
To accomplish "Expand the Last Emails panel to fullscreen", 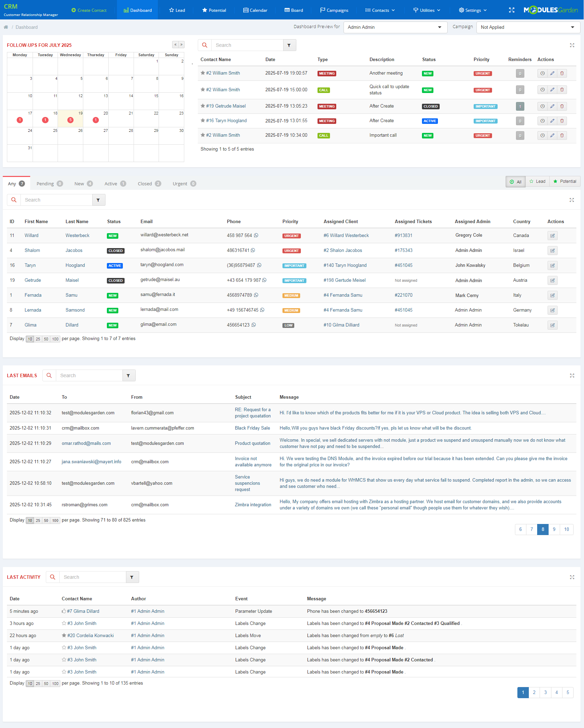I will pos(572,375).
